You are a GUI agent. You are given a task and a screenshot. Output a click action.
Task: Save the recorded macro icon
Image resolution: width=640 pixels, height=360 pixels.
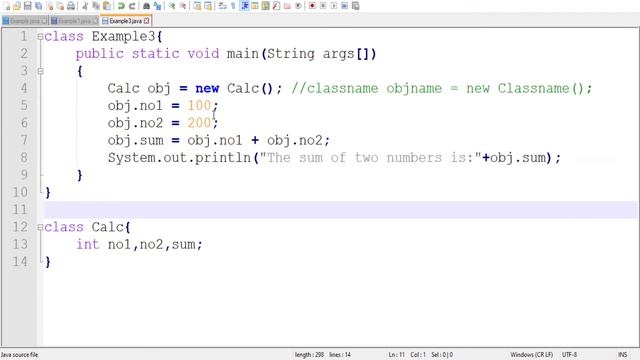pyautogui.click(x=356, y=6)
